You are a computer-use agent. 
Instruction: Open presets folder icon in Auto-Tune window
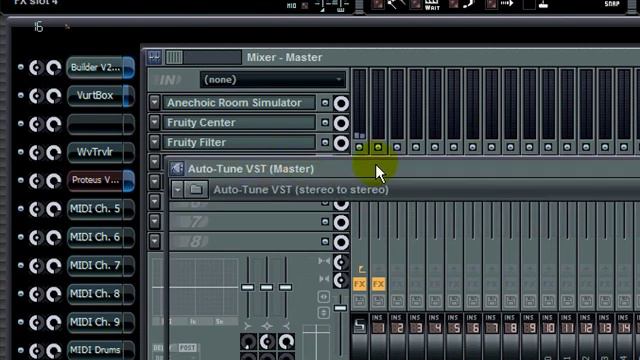pyautogui.click(x=196, y=189)
